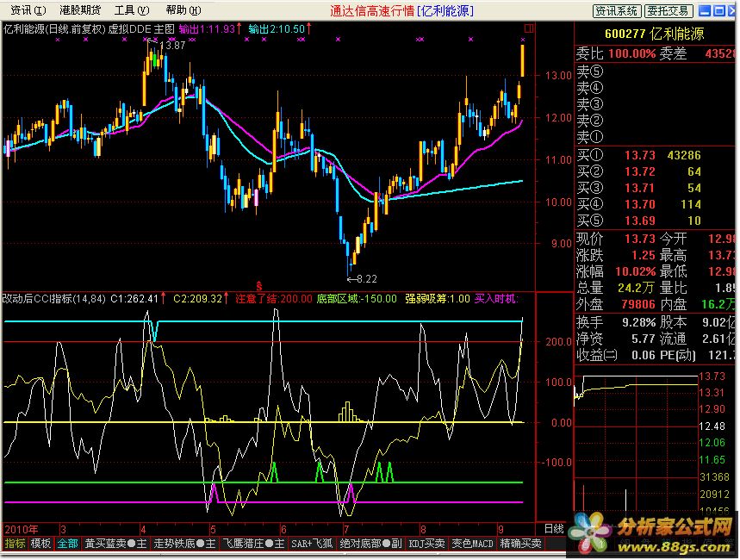
Task: Click the 收益(二) 0.06 value
Action: [644, 355]
